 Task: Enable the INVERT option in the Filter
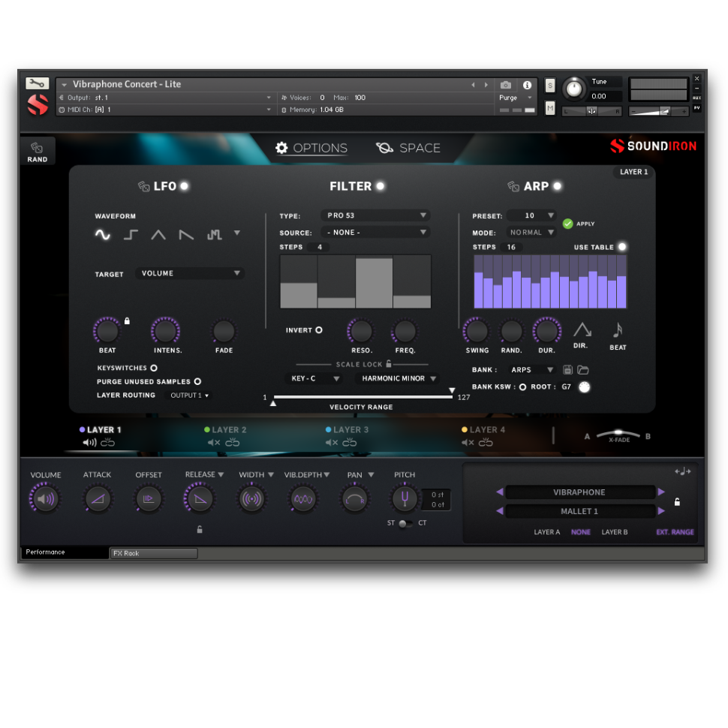coord(318,329)
